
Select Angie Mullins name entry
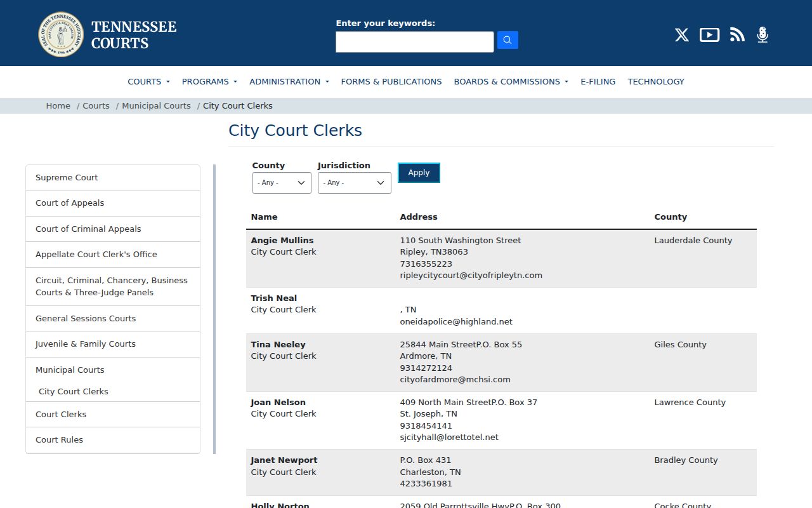(x=282, y=241)
